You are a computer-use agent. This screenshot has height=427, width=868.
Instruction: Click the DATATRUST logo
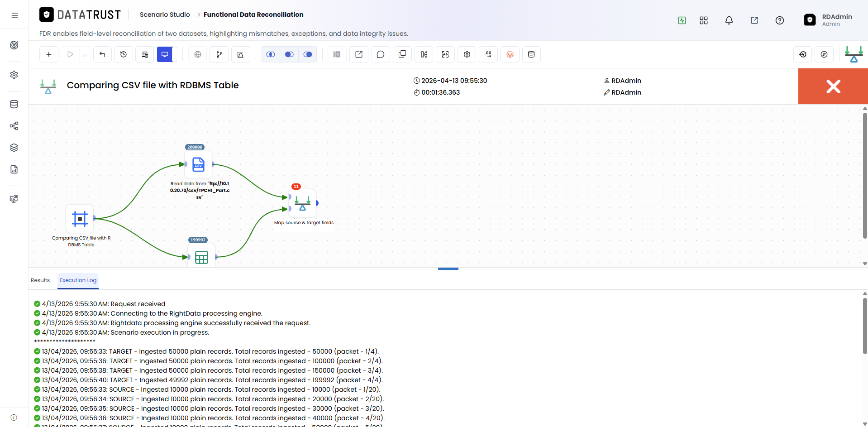pyautogui.click(x=80, y=15)
